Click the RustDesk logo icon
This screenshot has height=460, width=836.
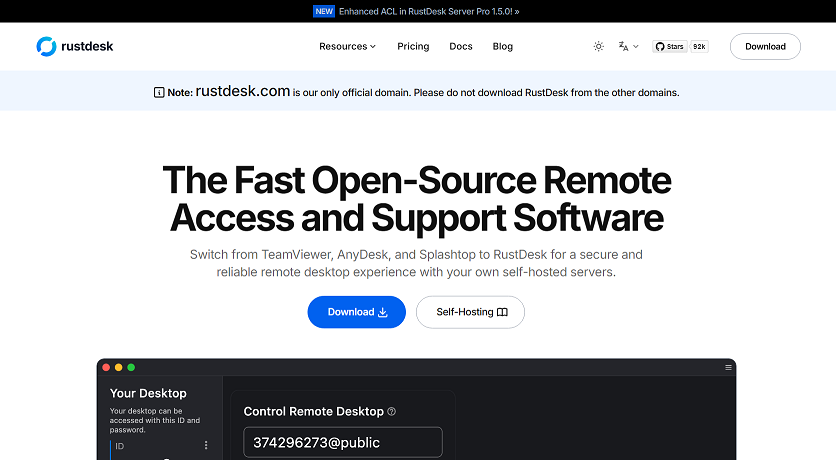[x=46, y=46]
